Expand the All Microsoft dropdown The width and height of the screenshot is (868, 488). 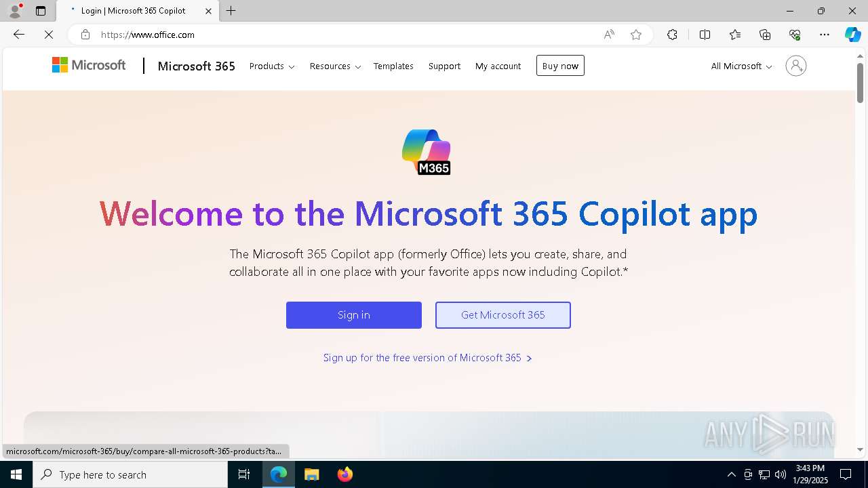point(741,66)
